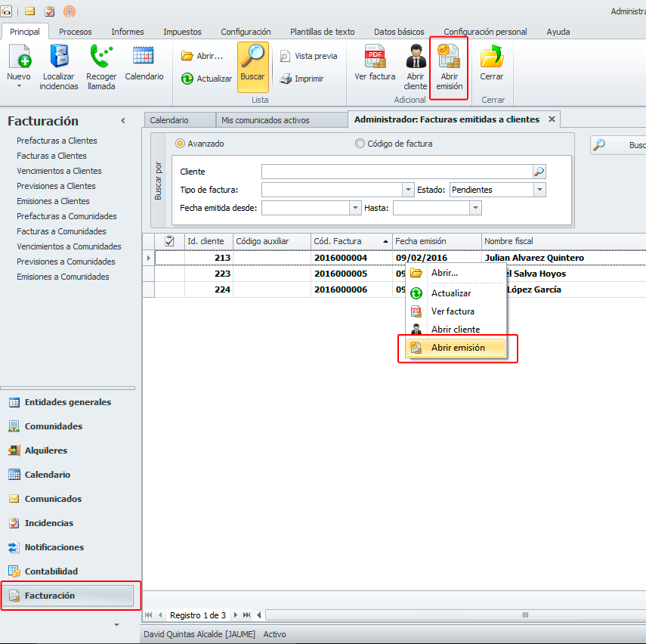Click the Cliente search input field

click(397, 172)
